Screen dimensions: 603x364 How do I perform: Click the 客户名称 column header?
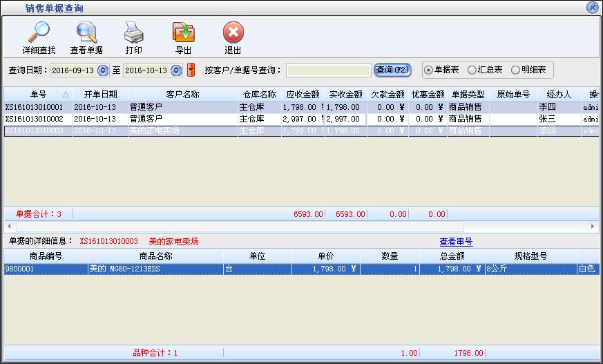[x=183, y=94]
